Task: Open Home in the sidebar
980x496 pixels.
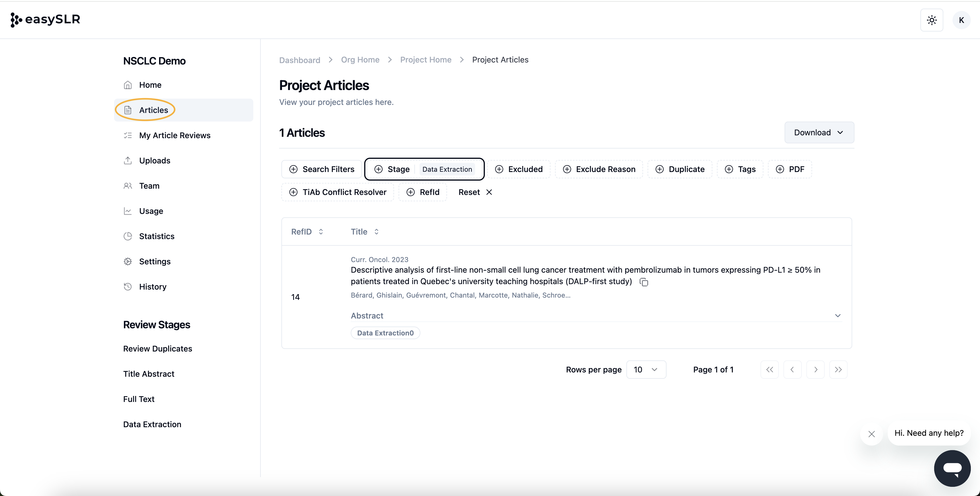Action: [x=183, y=85]
